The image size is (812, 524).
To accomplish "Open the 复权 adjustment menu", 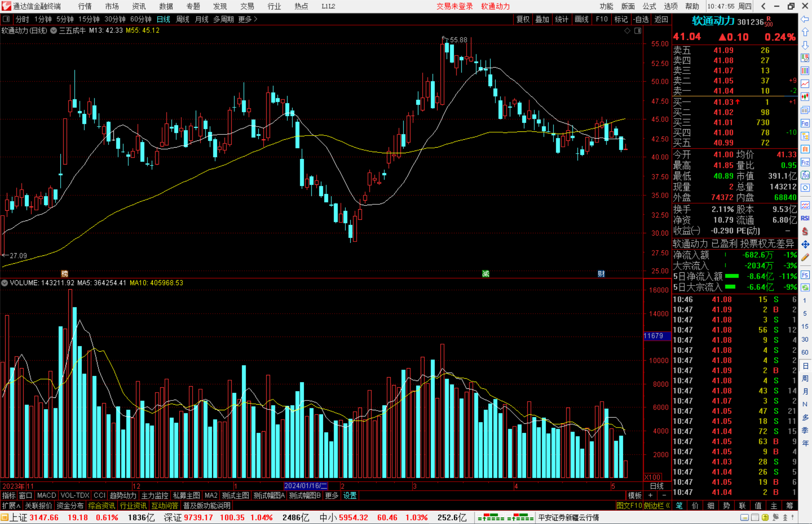I will point(523,19).
